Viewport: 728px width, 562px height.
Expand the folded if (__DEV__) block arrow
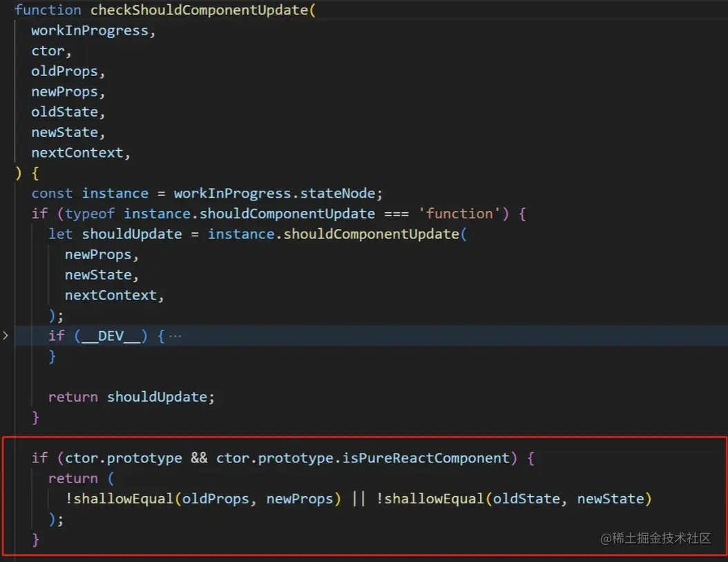(x=6, y=335)
